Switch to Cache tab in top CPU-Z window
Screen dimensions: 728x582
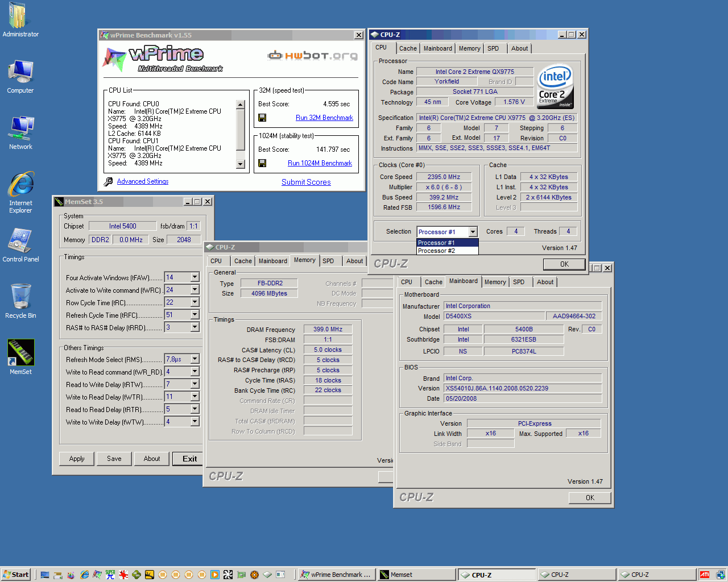408,49
